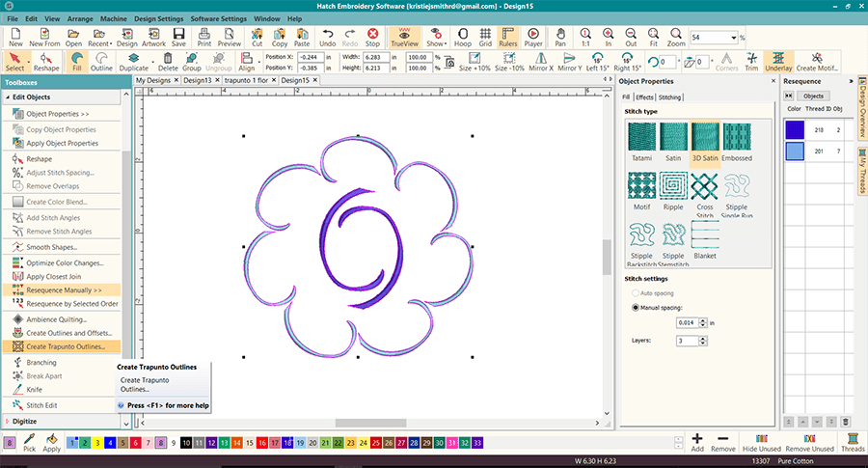
Task: Select the Manual spacing radio button
Action: click(636, 308)
